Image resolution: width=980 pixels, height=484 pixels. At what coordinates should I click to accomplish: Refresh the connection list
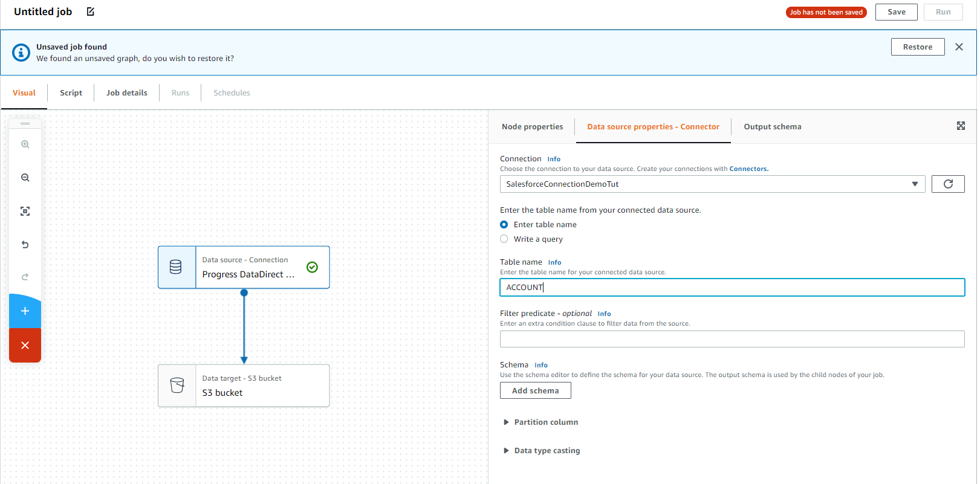pyautogui.click(x=947, y=184)
